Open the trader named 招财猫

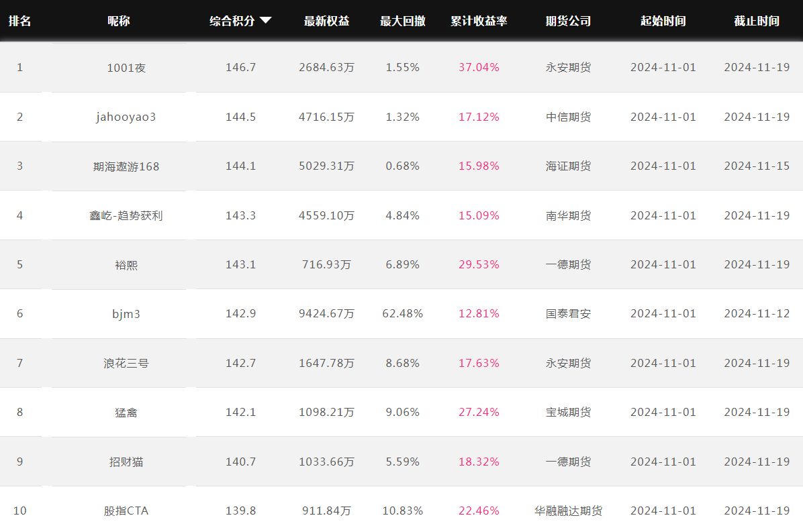[x=126, y=462]
